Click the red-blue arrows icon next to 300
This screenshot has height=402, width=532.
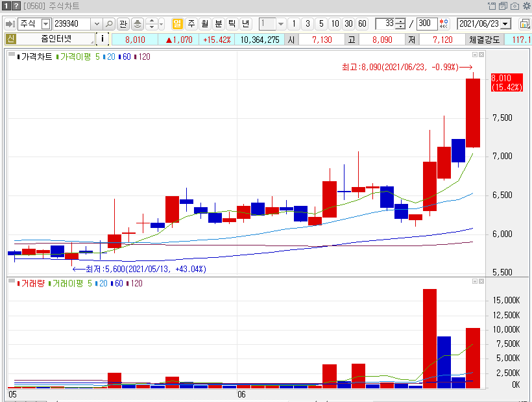444,24
